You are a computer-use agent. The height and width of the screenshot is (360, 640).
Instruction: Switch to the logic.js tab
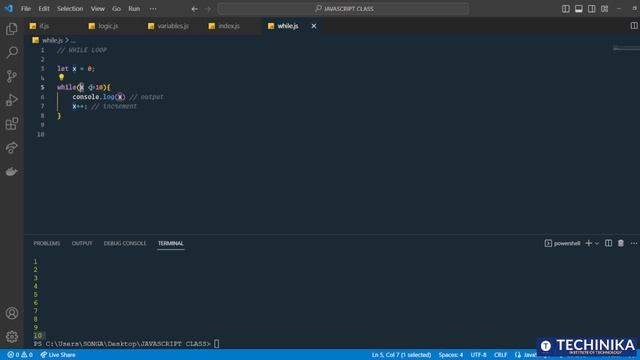click(x=108, y=26)
